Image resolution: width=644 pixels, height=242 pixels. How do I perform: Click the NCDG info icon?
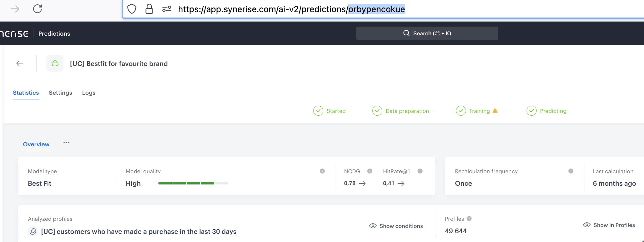coord(370,171)
